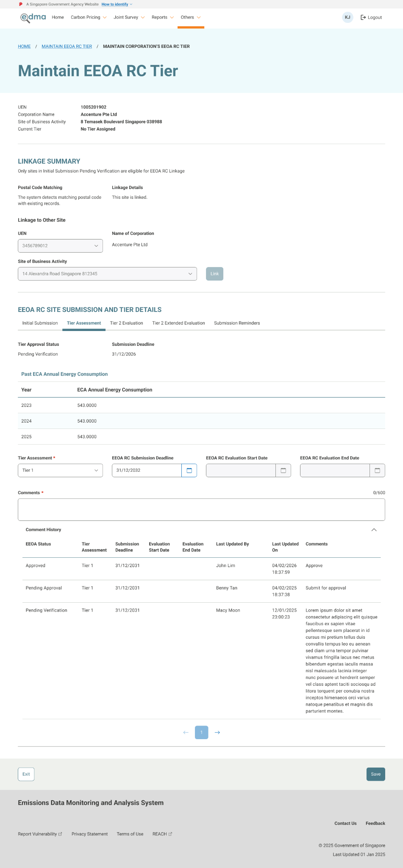Viewport: 403px width, 868px height.
Task: Open Submission Reminders tab
Action: (237, 323)
